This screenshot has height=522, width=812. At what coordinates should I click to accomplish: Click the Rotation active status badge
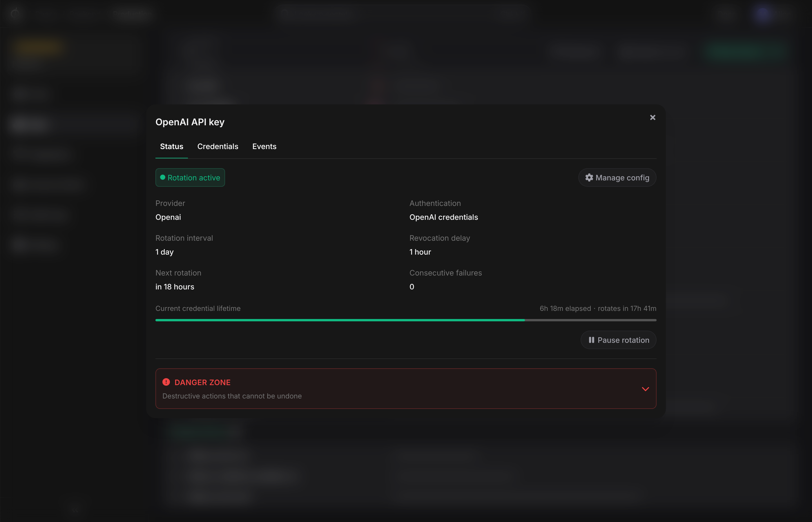[x=190, y=177]
